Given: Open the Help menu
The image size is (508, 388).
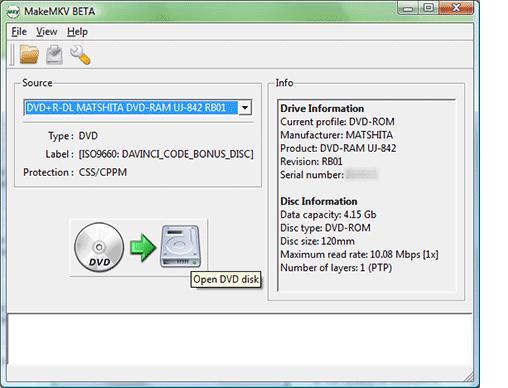Looking at the screenshot, I should click(77, 32).
